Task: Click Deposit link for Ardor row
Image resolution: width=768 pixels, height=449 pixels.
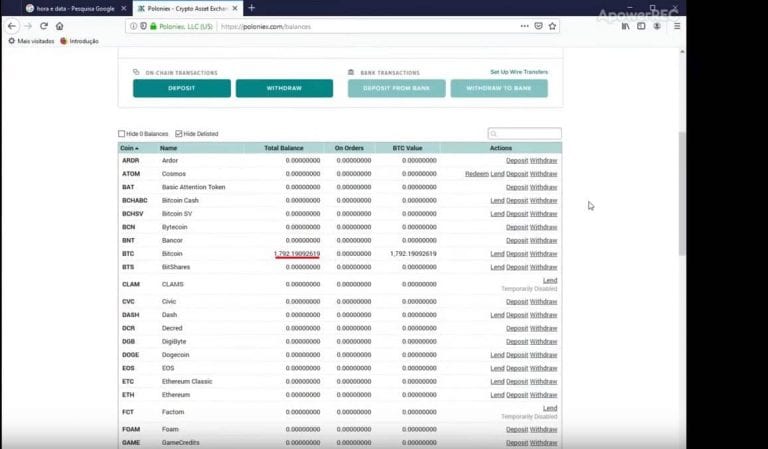Action: click(x=517, y=161)
